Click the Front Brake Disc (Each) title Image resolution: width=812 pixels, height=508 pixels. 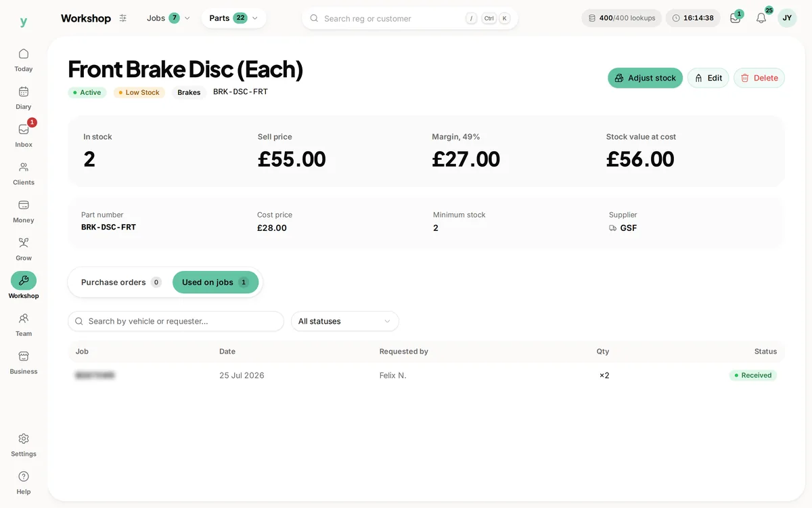point(185,69)
